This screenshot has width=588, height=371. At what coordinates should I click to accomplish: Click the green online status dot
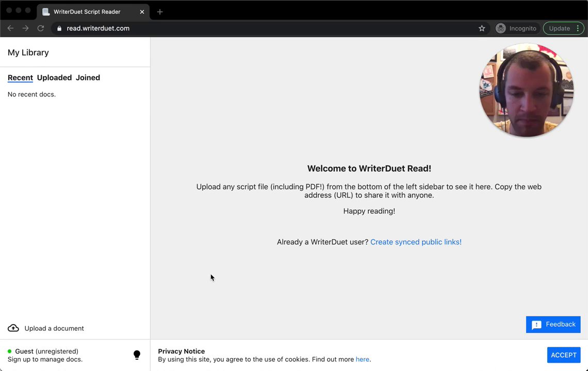tap(9, 351)
